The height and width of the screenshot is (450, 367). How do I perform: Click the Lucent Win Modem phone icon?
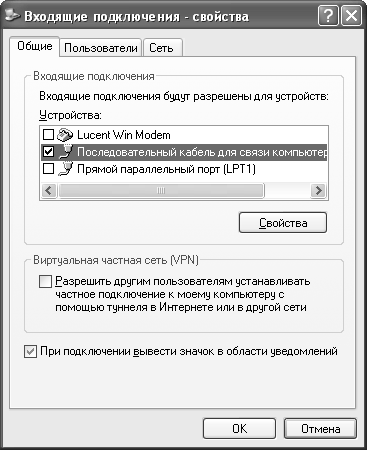(x=65, y=135)
